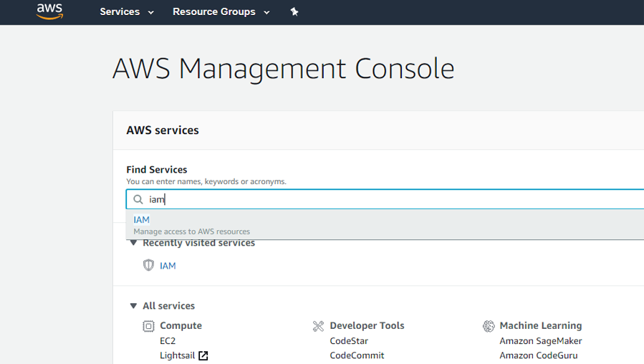Open the Amazon SageMaker link
Image resolution: width=644 pixels, height=364 pixels.
point(540,341)
